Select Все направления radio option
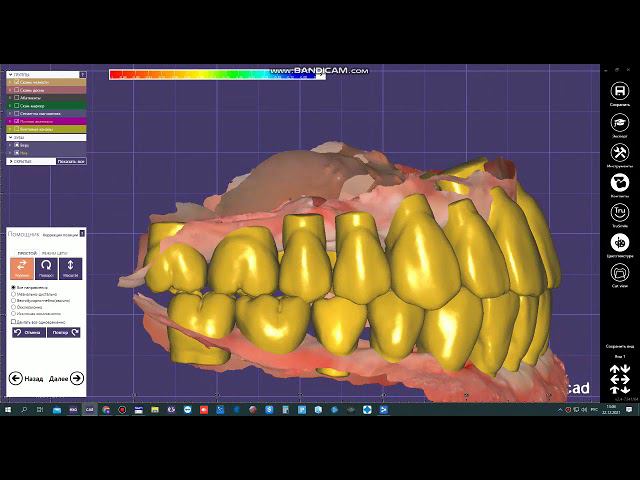640x480 pixels. tap(13, 287)
